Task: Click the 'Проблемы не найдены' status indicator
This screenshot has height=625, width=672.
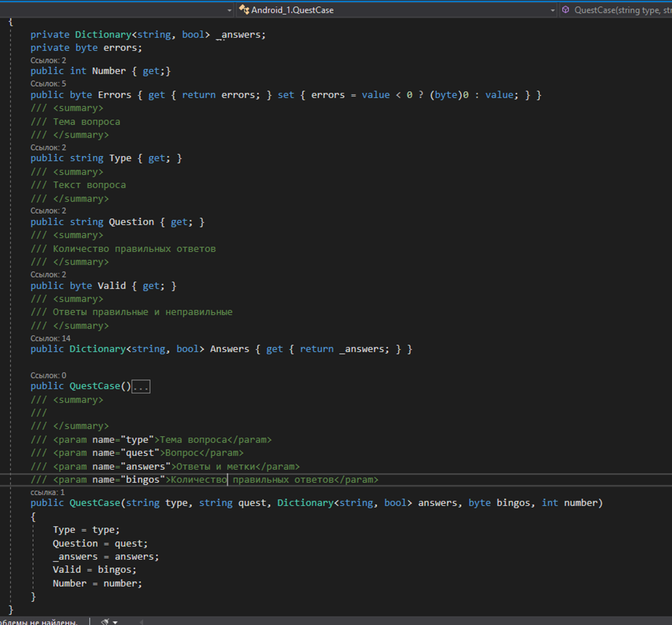Action: 39,622
